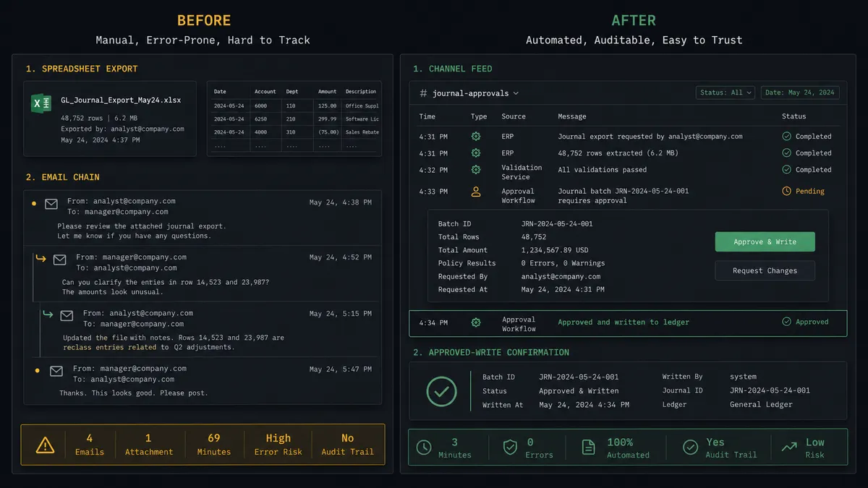Click check icon next to Yes Audit Trail
Screen dimensions: 868x488
(691, 448)
